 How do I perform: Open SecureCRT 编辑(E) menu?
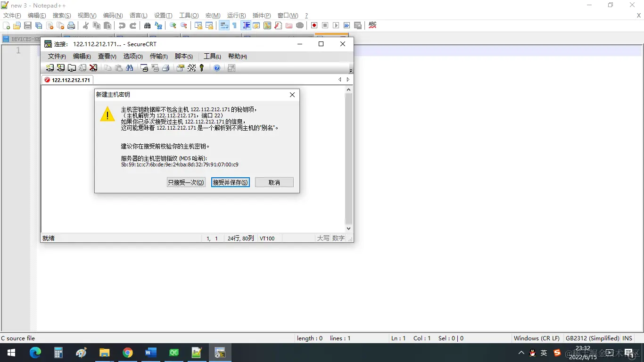click(82, 57)
